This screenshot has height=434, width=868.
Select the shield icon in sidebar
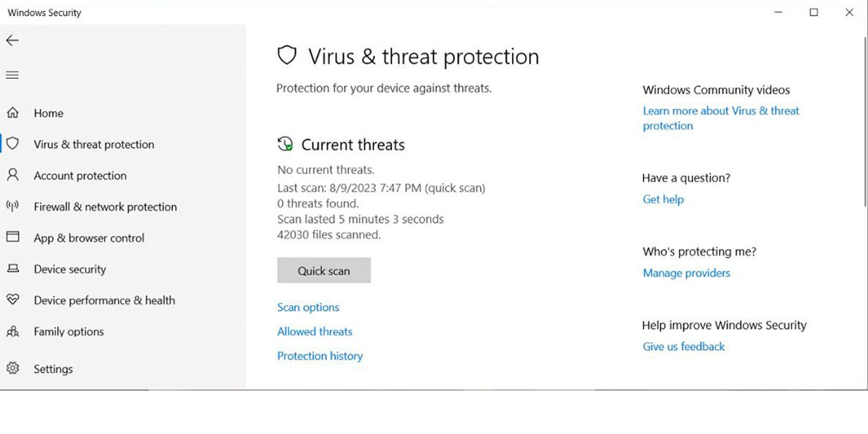[x=12, y=144]
